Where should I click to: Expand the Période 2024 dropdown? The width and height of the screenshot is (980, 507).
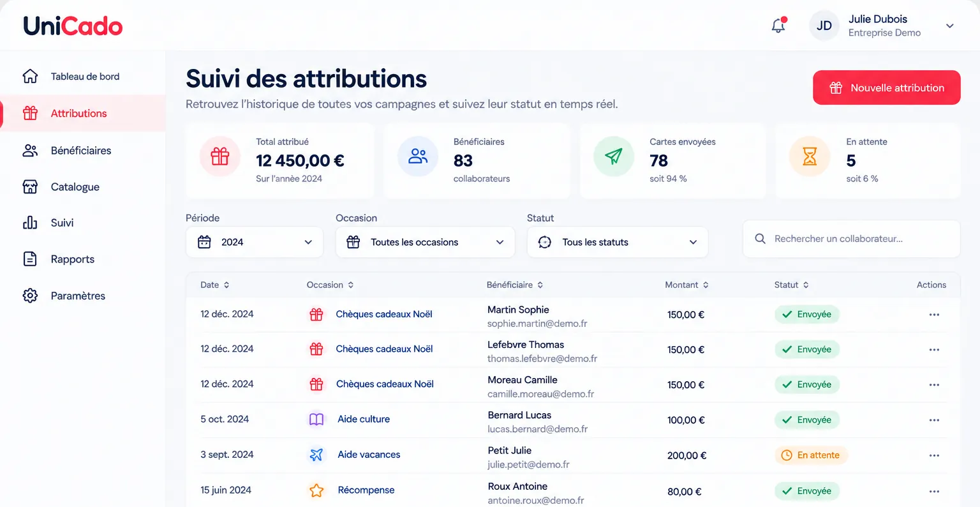[255, 242]
